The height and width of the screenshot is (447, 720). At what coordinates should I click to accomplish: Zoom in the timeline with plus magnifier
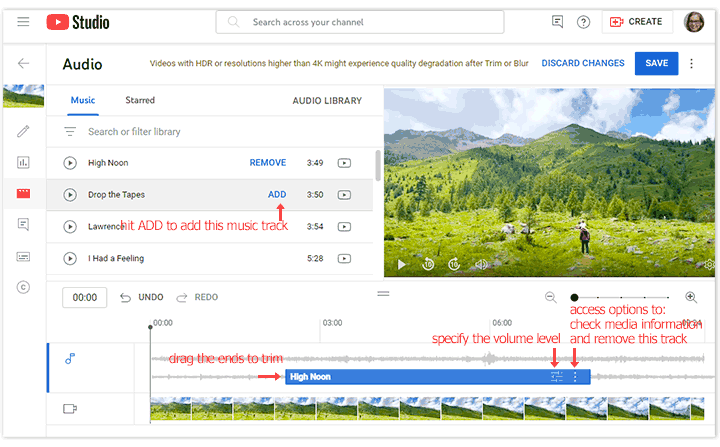691,297
